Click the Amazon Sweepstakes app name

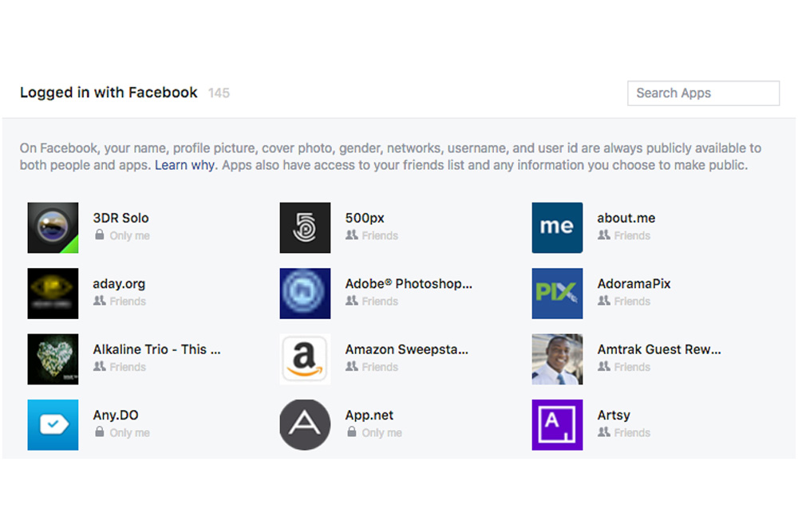tap(406, 349)
